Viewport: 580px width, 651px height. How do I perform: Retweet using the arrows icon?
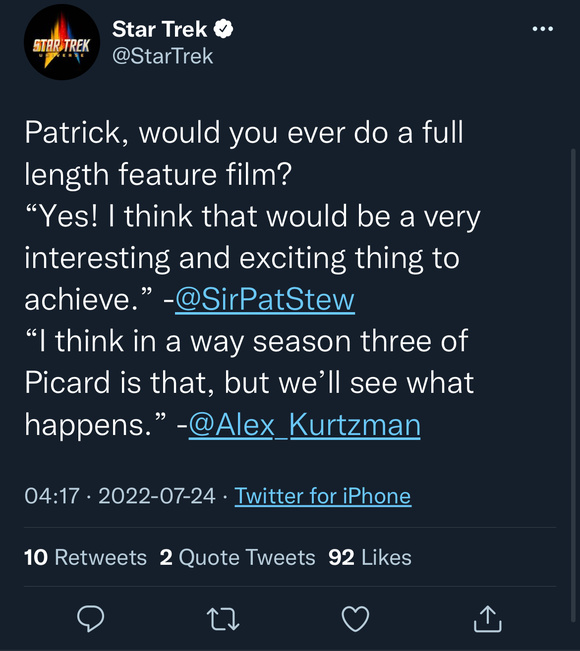223,619
